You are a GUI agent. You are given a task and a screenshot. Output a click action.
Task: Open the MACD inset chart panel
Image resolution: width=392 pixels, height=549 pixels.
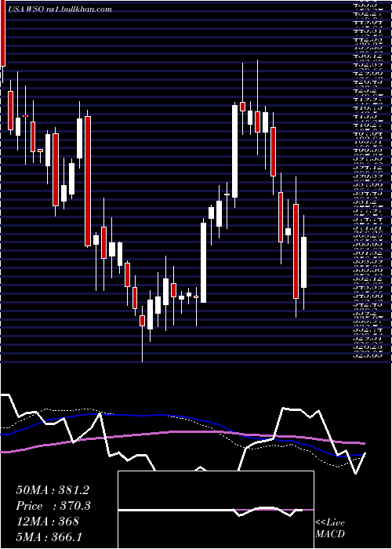click(x=216, y=510)
